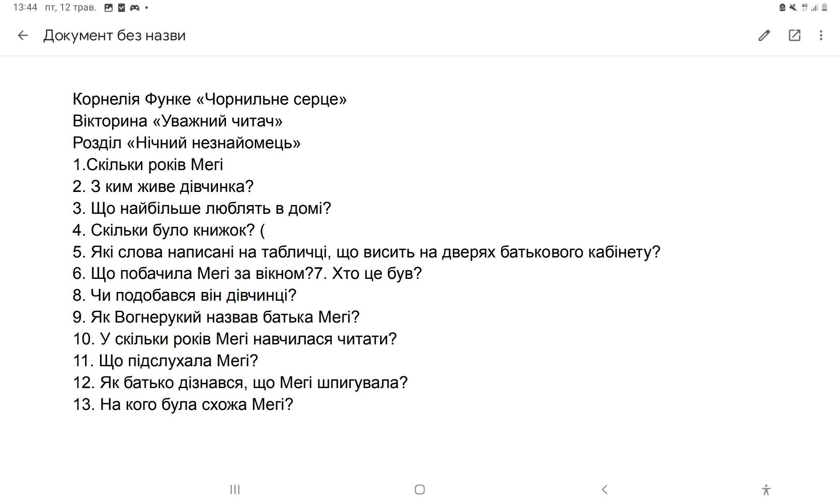
Task: Tap the muted sound status icon
Action: point(793,8)
